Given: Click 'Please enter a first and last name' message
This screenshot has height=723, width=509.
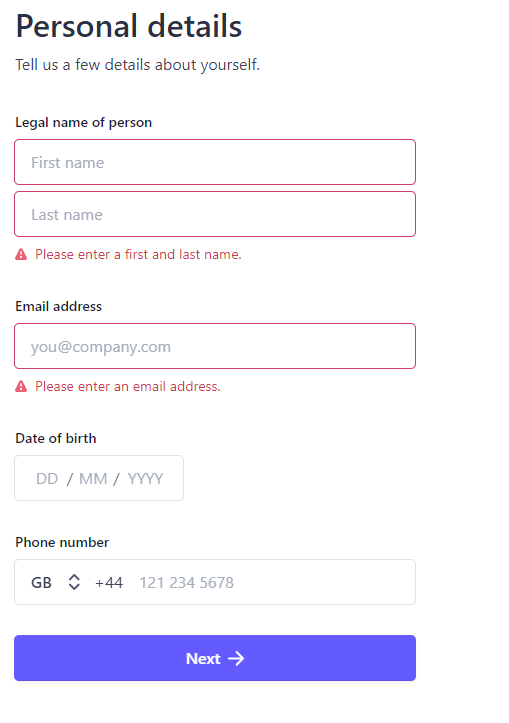Looking at the screenshot, I should coord(138,255).
